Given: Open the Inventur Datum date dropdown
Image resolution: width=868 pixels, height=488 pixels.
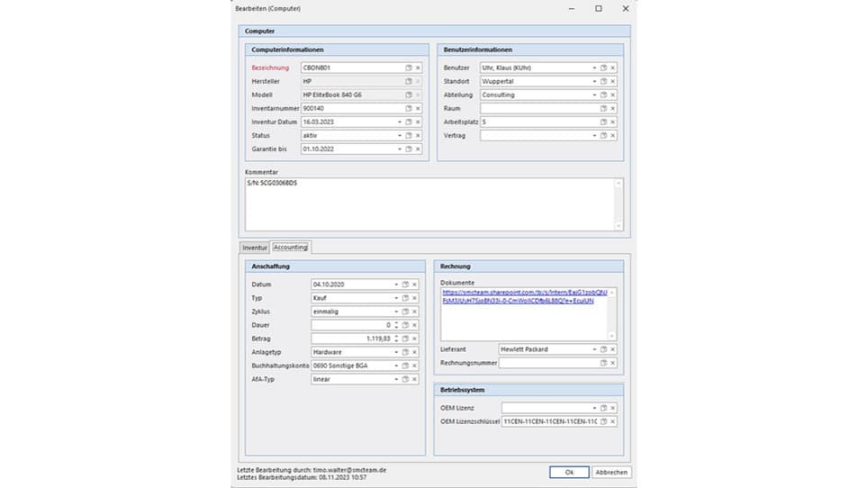Looking at the screenshot, I should pos(400,122).
